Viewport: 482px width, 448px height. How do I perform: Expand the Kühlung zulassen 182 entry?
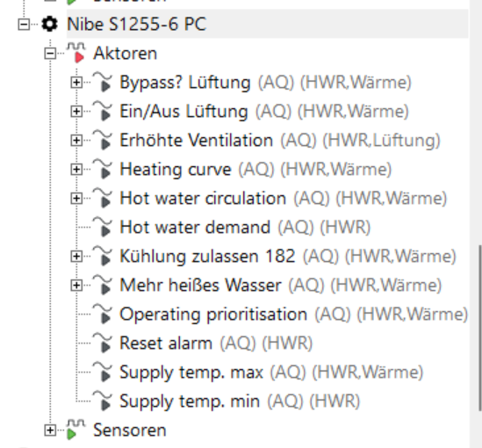(76, 257)
